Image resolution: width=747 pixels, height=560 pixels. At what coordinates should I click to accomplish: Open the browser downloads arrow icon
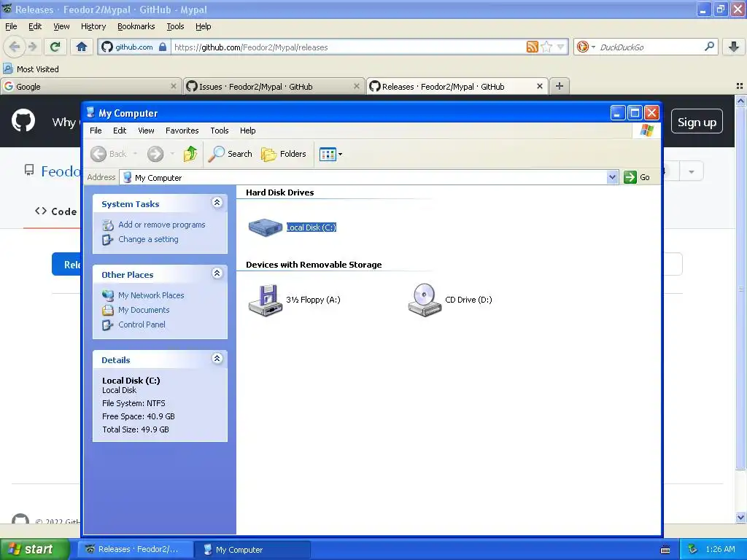tap(734, 47)
